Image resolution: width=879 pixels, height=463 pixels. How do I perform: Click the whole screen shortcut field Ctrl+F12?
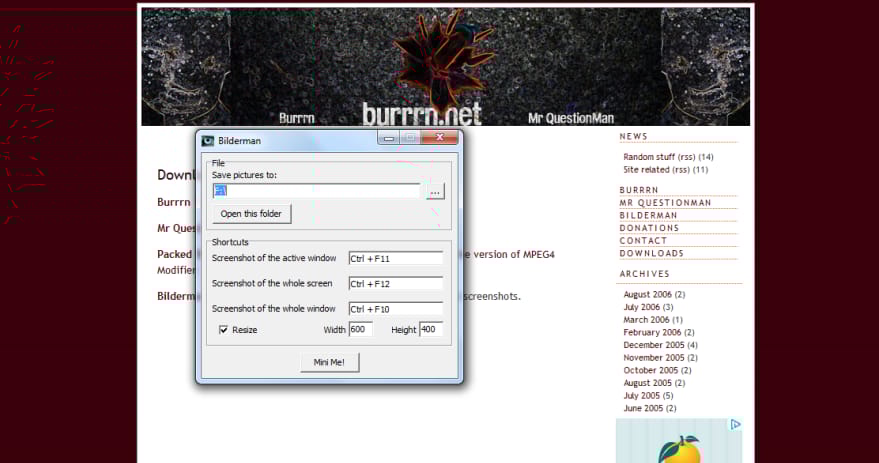(395, 284)
